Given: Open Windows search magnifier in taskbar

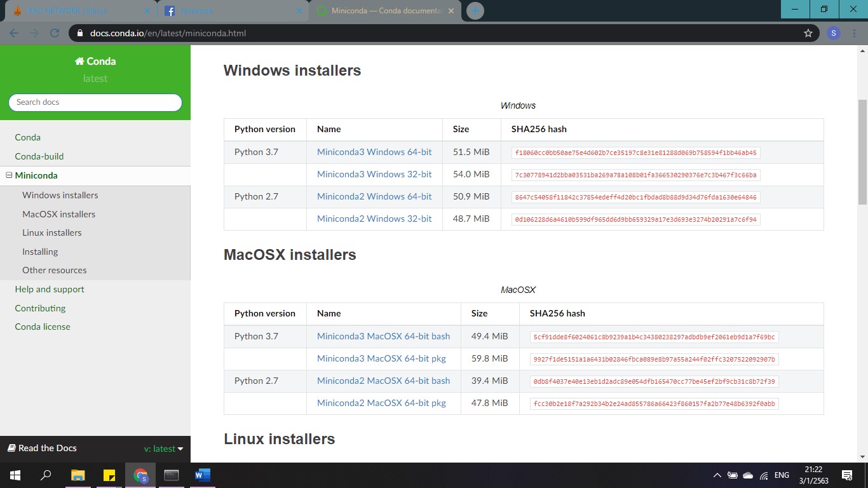Looking at the screenshot, I should coord(46,475).
